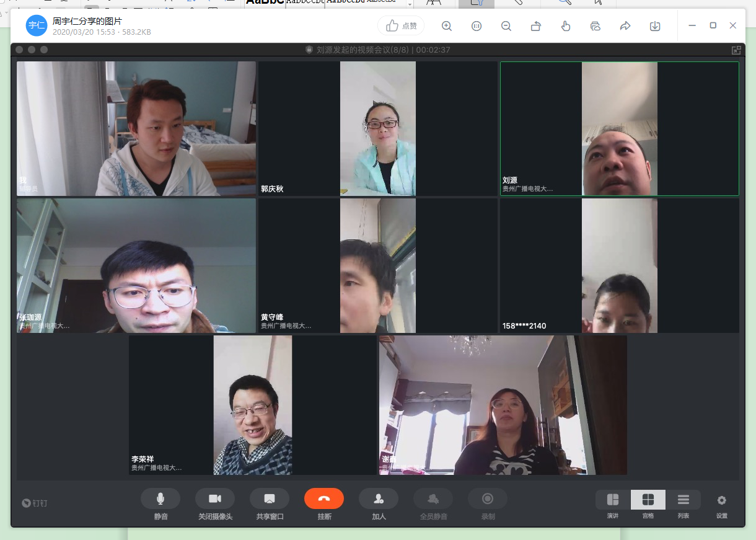Click the hand pointer icon in viewer toolbar

[x=565, y=26]
